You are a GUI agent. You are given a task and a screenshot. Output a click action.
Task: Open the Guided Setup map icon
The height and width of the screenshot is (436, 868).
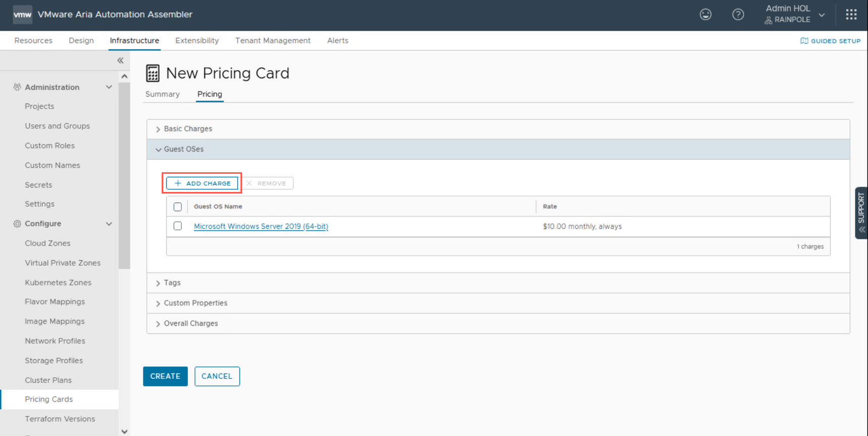[x=804, y=41]
